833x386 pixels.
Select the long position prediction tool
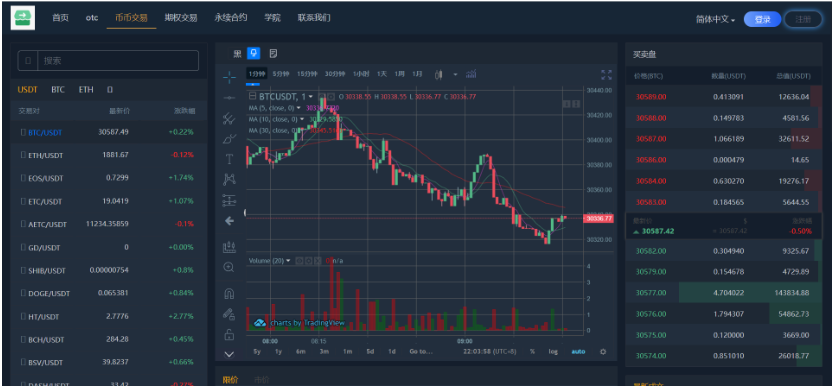point(229,200)
